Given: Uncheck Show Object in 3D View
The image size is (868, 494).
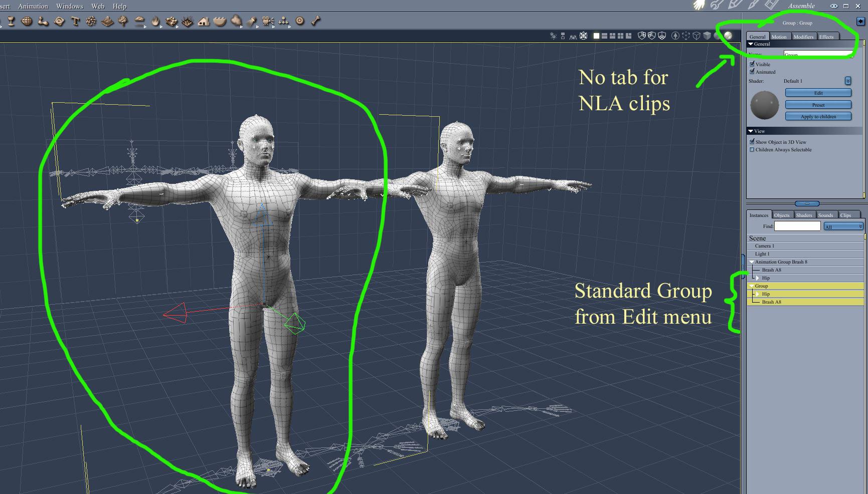Looking at the screenshot, I should coord(752,142).
